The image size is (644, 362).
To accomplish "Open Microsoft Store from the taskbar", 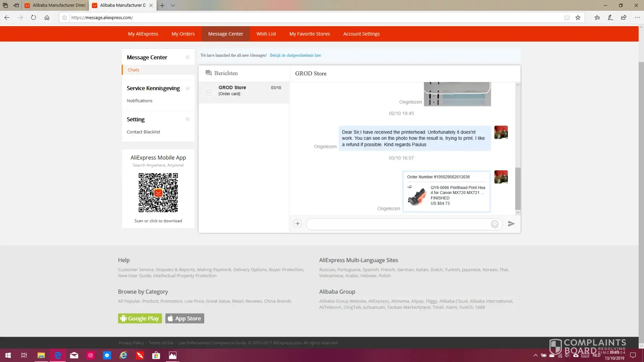I will click(156, 355).
